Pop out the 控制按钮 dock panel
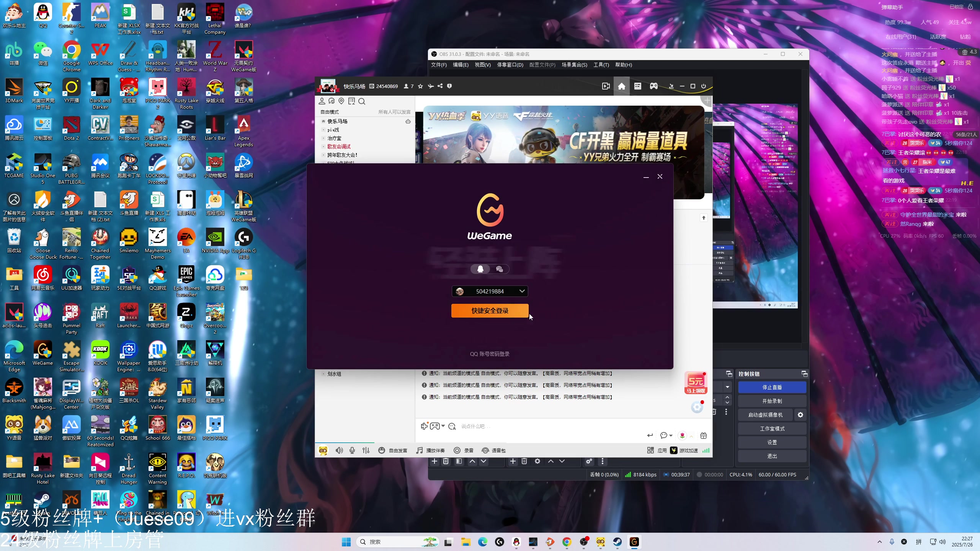Image resolution: width=980 pixels, height=551 pixels. pyautogui.click(x=804, y=374)
